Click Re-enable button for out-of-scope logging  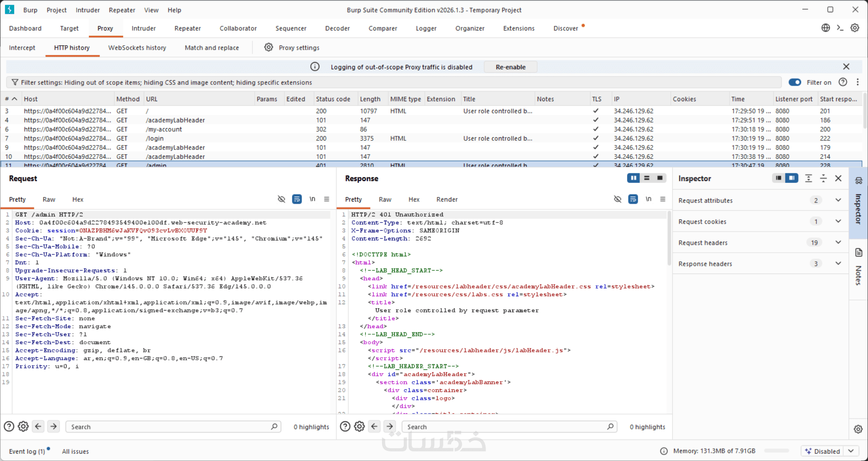pos(510,67)
